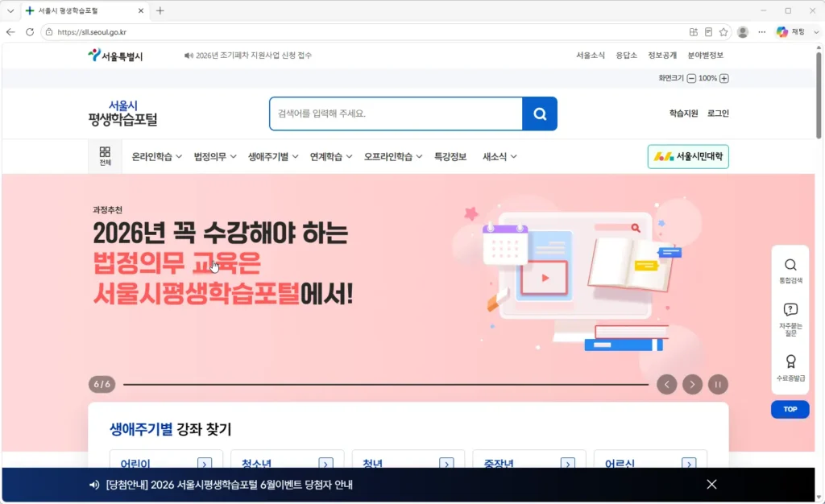Add page to favorites star
The width and height of the screenshot is (825, 504).
(x=723, y=32)
